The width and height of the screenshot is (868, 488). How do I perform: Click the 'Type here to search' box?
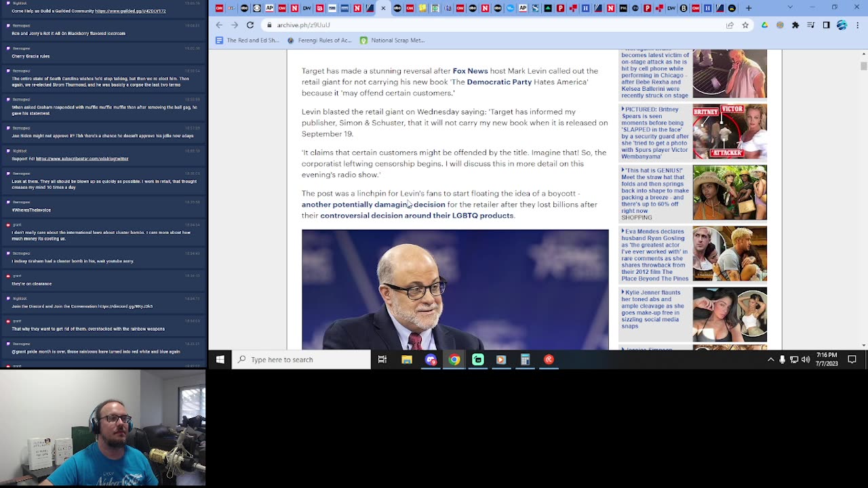tap(302, 360)
